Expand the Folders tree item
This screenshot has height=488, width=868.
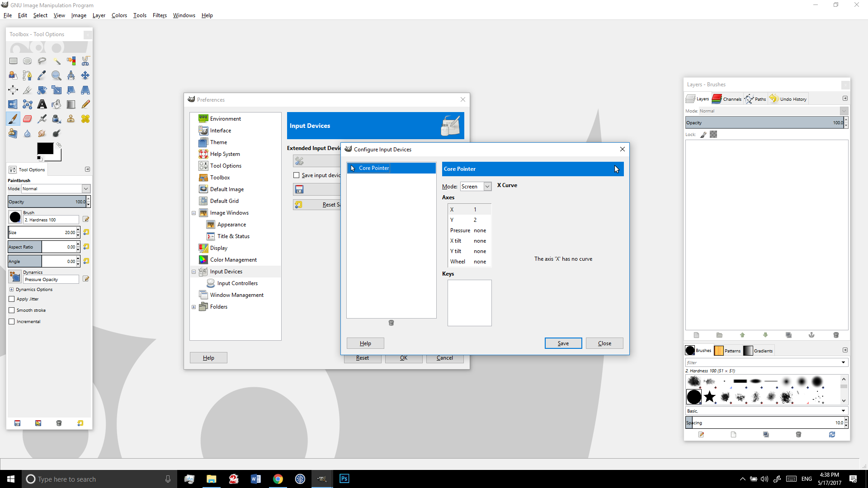point(194,307)
